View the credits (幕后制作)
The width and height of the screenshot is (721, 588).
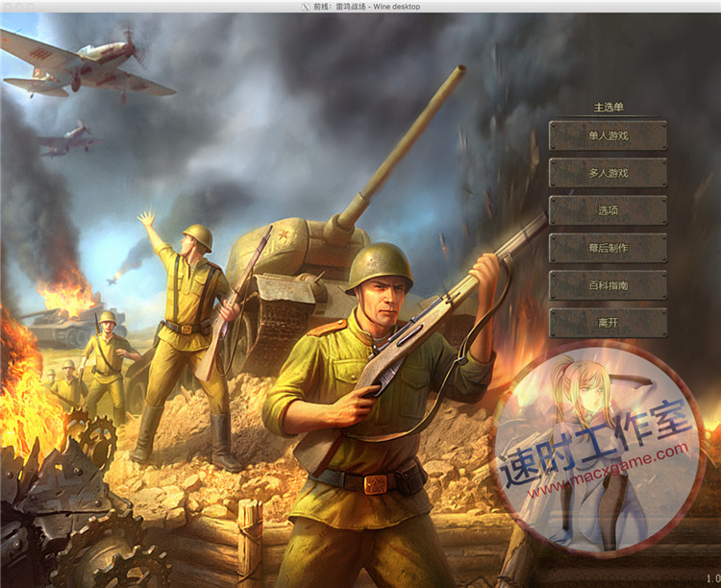click(x=608, y=248)
